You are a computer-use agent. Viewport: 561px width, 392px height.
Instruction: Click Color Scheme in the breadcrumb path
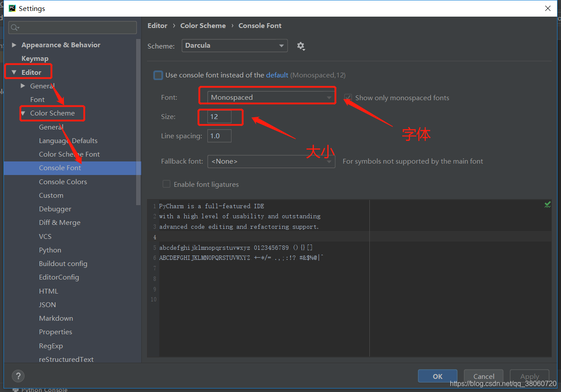pyautogui.click(x=203, y=25)
